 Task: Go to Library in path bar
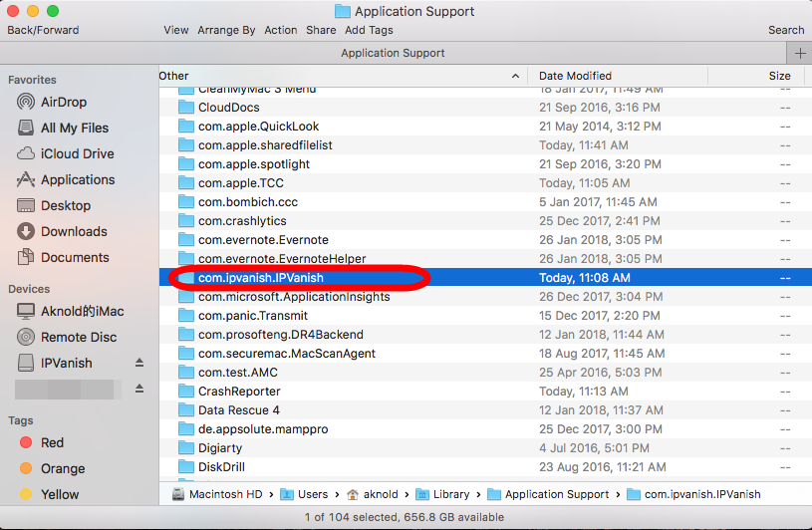coord(442,494)
